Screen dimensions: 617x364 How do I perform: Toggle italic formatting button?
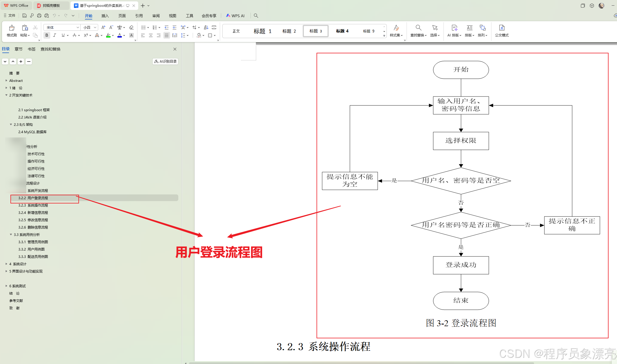tap(55, 35)
